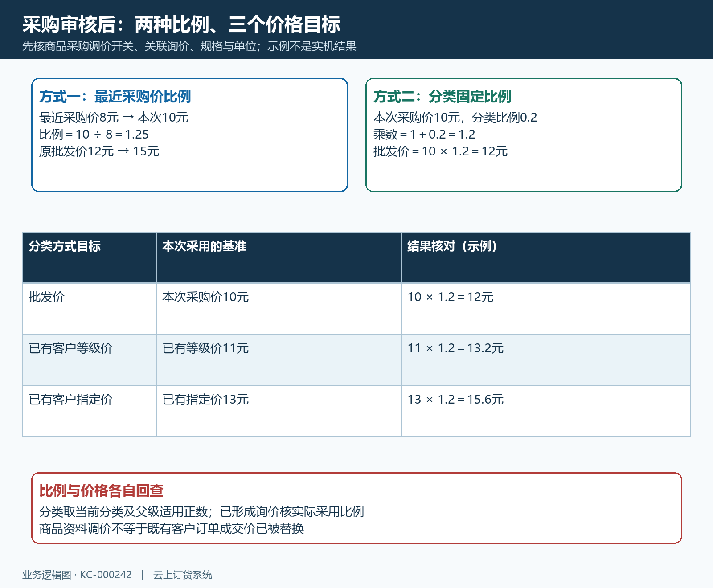713x588 pixels.
Task: Select the card line 批发价 = 10 × 1.2 = 12元
Action: click(440, 151)
